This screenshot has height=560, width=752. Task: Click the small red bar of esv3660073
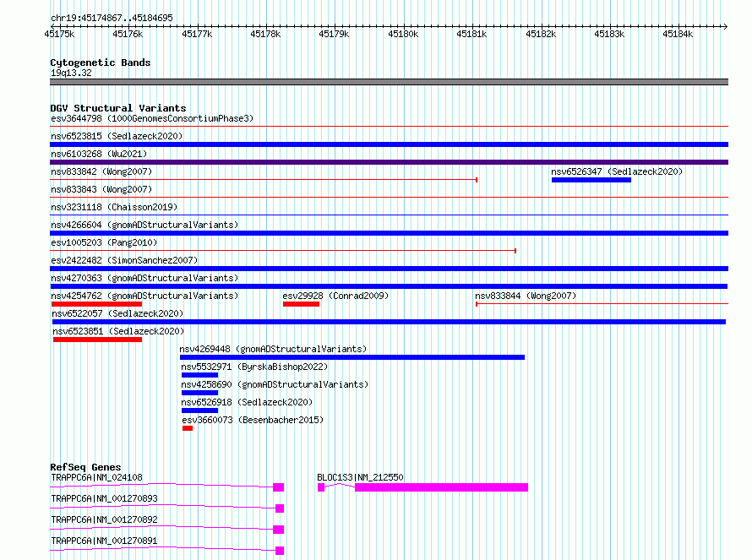click(x=188, y=428)
